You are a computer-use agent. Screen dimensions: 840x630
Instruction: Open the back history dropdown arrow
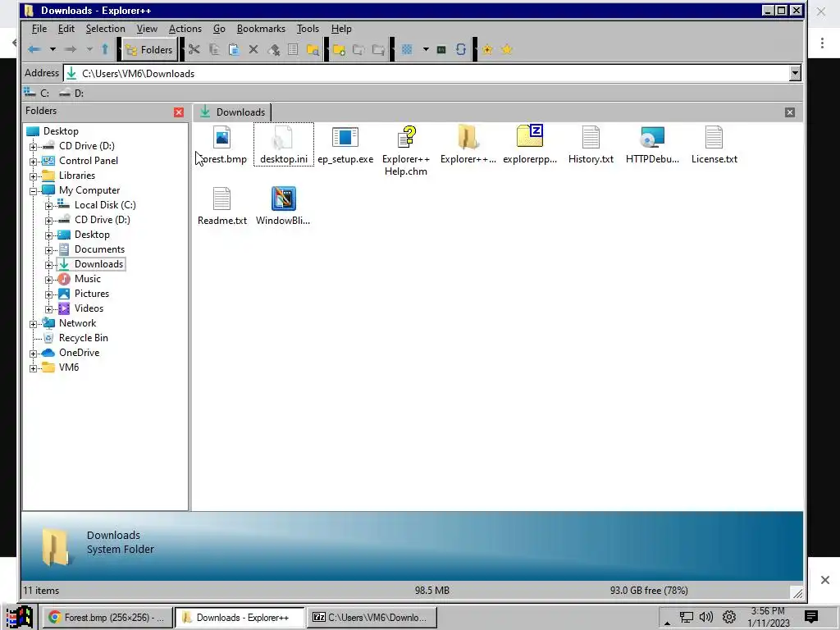pyautogui.click(x=52, y=50)
